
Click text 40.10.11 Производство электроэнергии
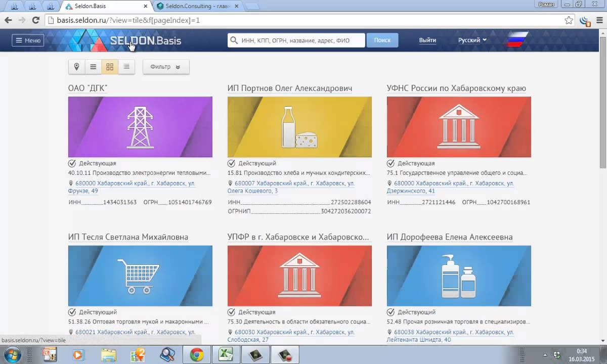pyautogui.click(x=139, y=173)
